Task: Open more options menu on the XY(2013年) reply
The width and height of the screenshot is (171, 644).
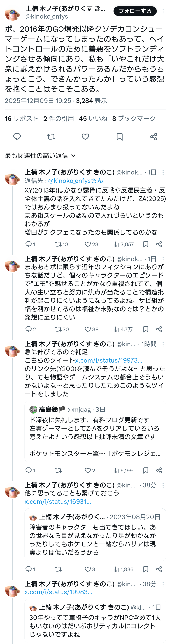Action: click(x=163, y=172)
